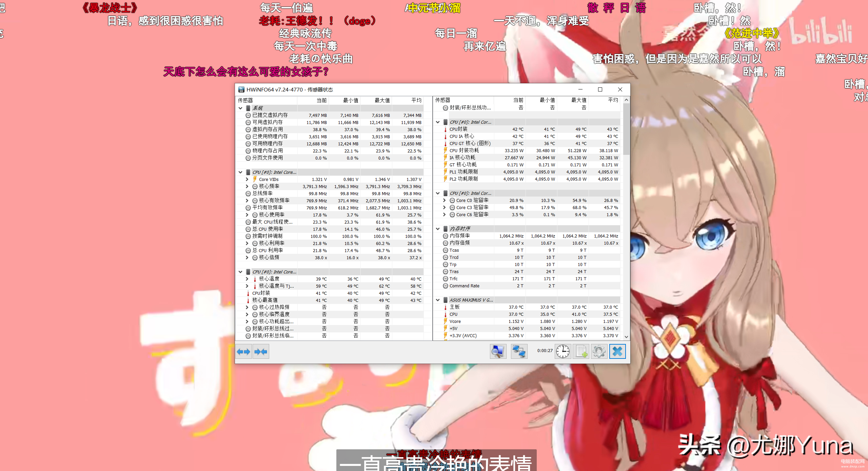This screenshot has width=868, height=471.
Task: Click the 0:00:27 elapsed time text
Action: coord(545,351)
